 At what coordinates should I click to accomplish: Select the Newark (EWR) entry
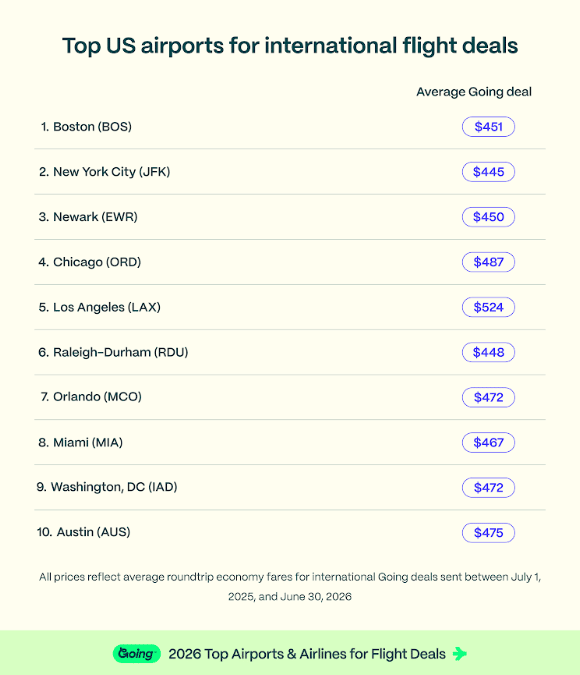[x=88, y=217]
